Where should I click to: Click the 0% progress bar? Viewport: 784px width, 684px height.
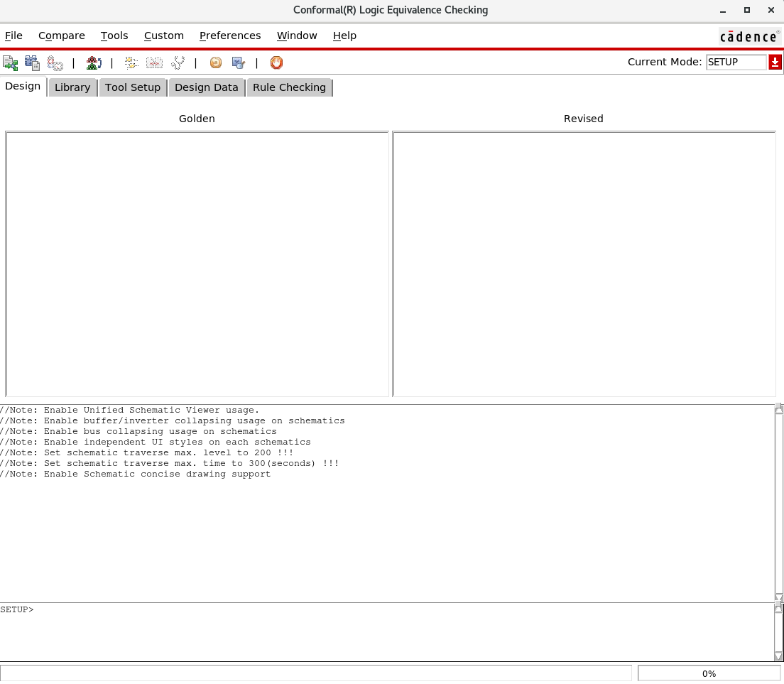(709, 673)
